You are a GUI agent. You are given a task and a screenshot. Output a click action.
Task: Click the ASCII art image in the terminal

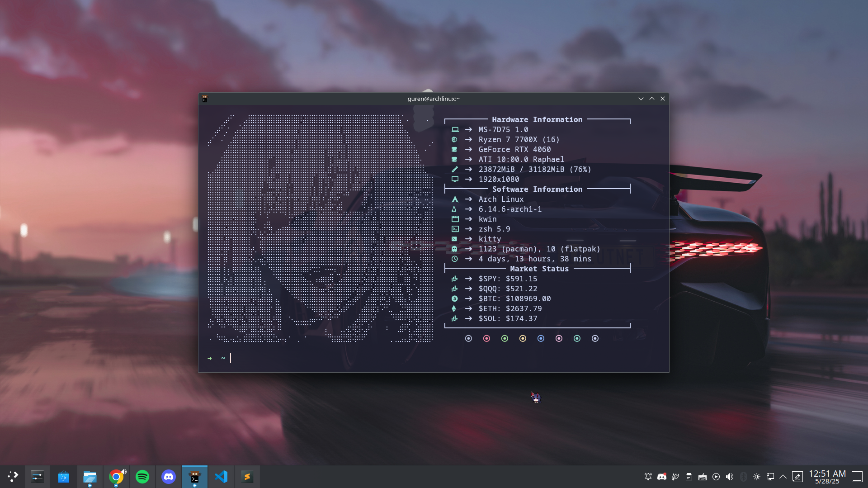[320, 228]
